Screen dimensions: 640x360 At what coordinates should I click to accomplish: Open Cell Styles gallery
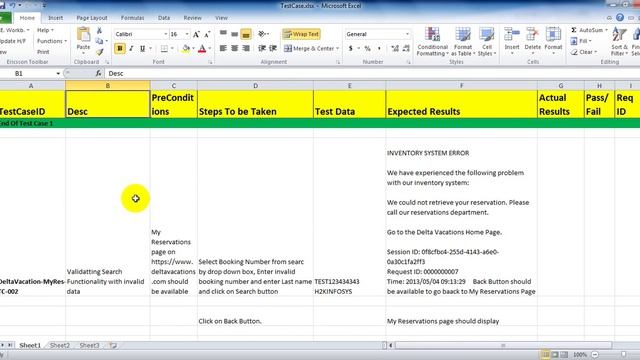pos(487,42)
